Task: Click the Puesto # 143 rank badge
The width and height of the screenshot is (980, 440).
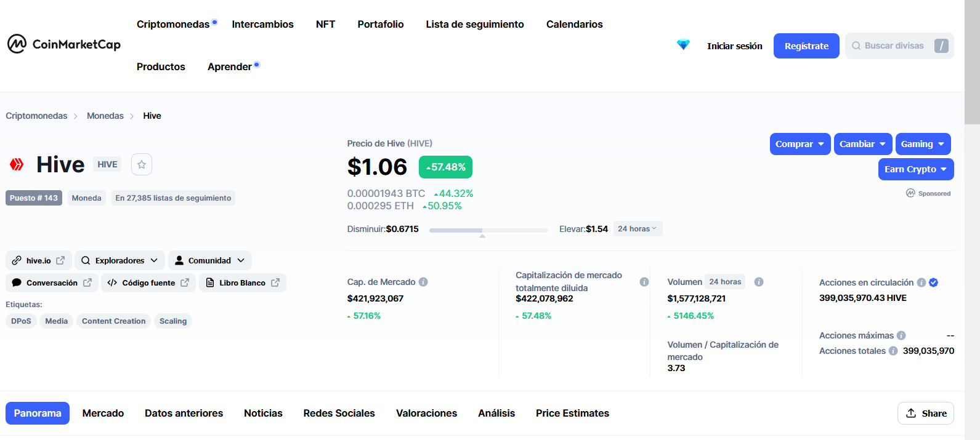Action: 34,198
